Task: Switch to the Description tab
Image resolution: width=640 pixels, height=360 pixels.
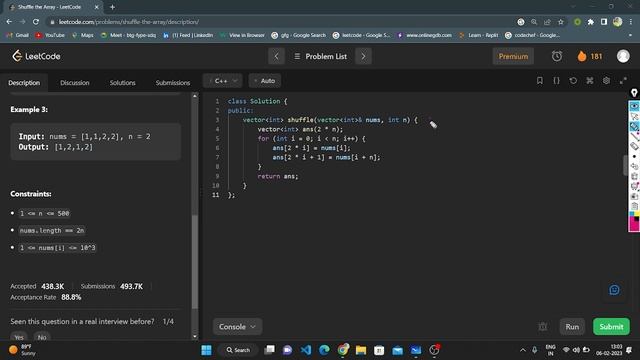Action: coord(24,82)
